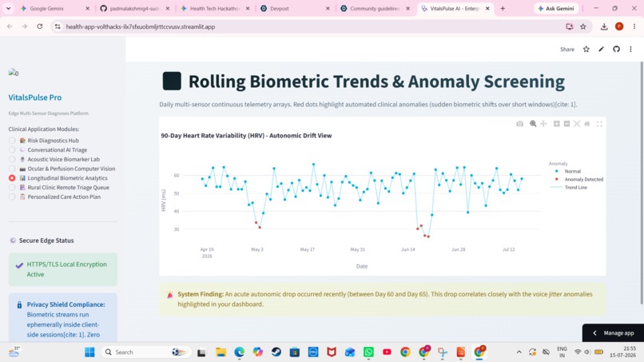Open the Streamlit three-dot app menu
Viewport: 644px width, 362px height.
(x=631, y=50)
